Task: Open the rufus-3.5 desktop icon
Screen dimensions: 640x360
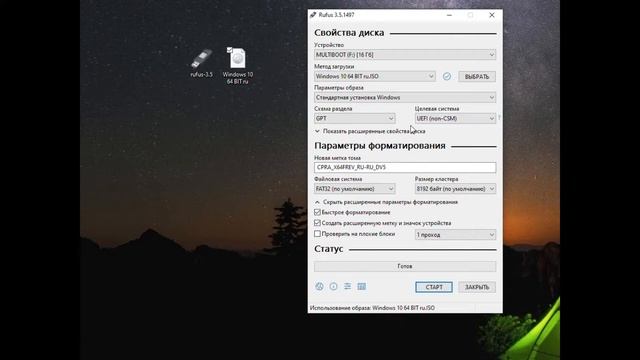Action: pyautogui.click(x=201, y=62)
